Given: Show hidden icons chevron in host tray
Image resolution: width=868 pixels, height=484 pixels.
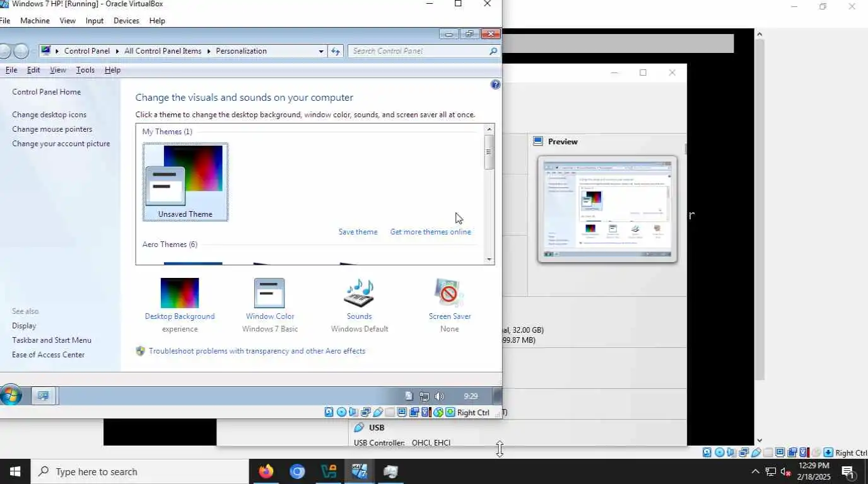Looking at the screenshot, I should (x=755, y=471).
